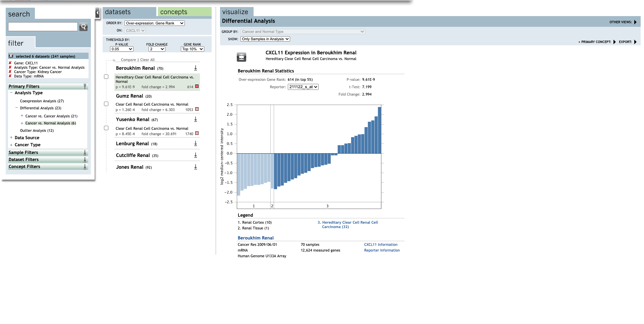The width and height of the screenshot is (644, 324).
Task: Switch to the datasets tab
Action: point(129,12)
